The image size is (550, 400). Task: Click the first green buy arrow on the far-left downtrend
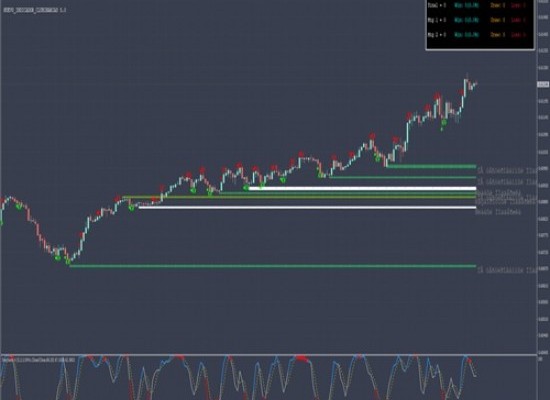[x=19, y=207]
